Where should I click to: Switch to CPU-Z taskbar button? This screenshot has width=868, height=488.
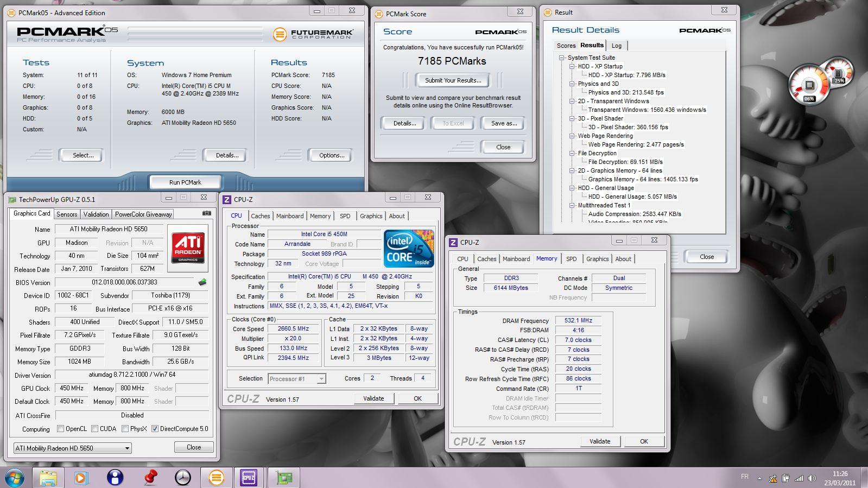pyautogui.click(x=249, y=478)
